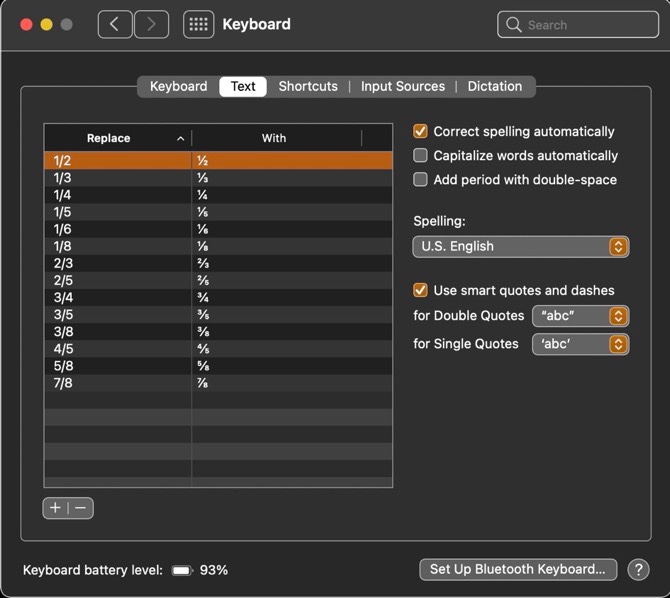Open the Dictation tab

[495, 86]
